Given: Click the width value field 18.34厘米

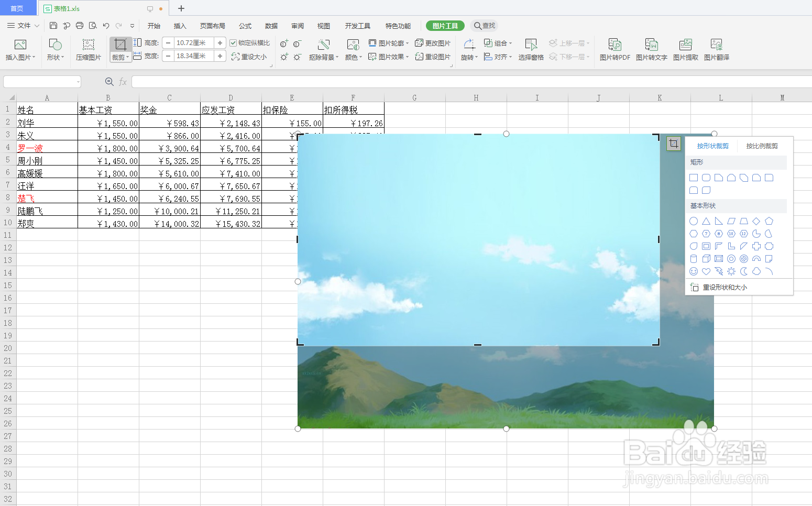Looking at the screenshot, I should (x=194, y=56).
